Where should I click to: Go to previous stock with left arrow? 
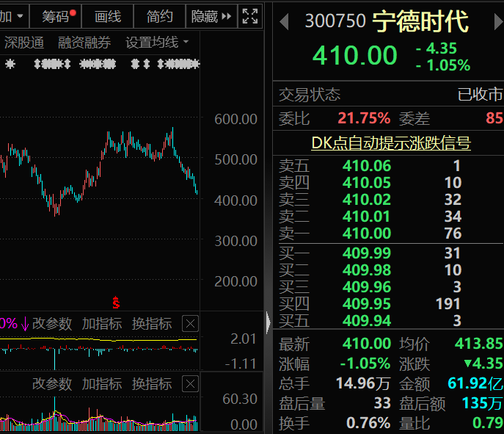(x=285, y=22)
